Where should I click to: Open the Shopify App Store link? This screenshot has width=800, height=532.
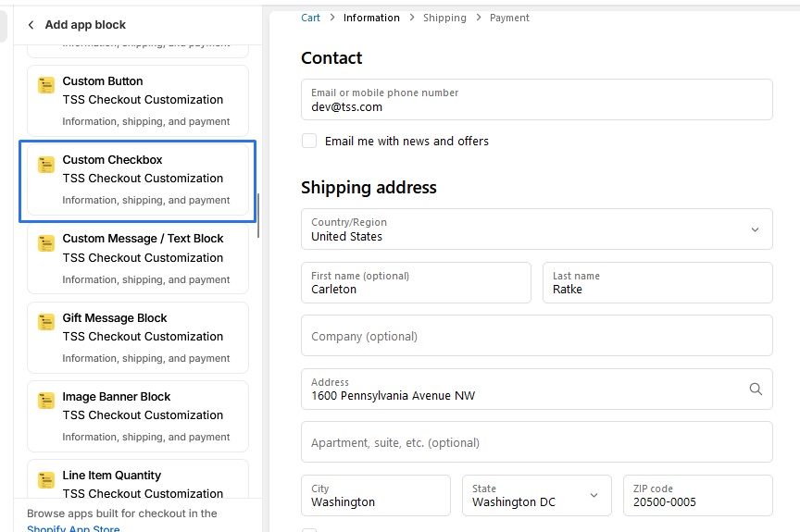pos(73,529)
